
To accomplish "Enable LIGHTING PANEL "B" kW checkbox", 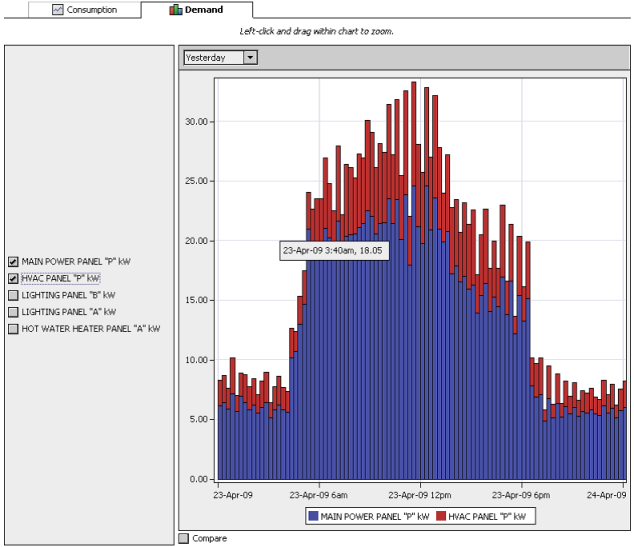I will pyautogui.click(x=13, y=295).
